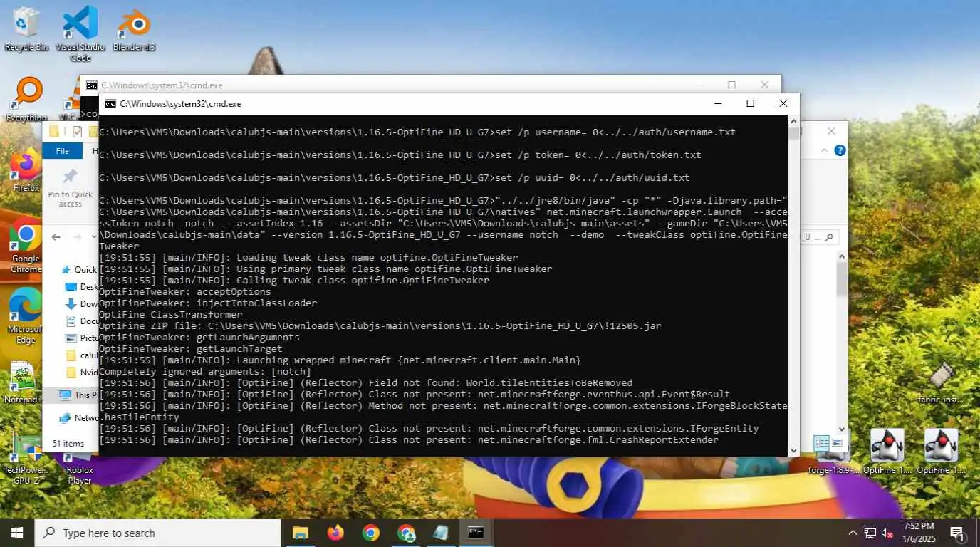The width and height of the screenshot is (980, 547).
Task: Open the Blender 4.3 shortcut
Action: [134, 30]
